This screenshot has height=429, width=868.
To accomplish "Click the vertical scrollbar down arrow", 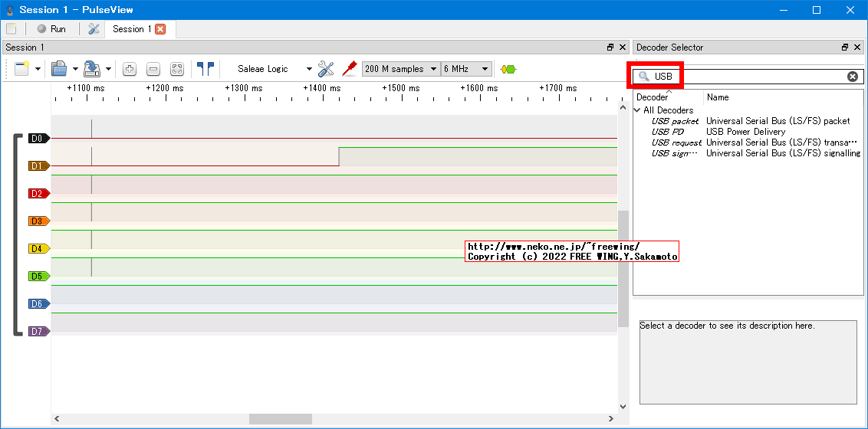I will (623, 407).
